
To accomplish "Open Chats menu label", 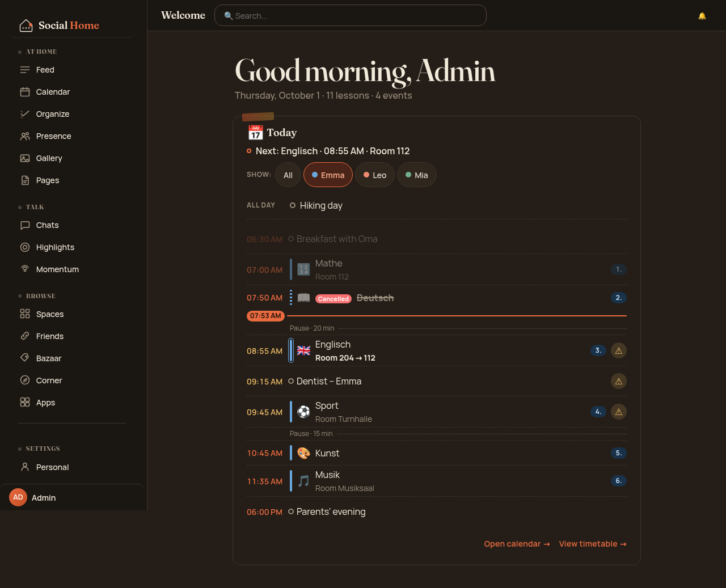I will pos(48,225).
